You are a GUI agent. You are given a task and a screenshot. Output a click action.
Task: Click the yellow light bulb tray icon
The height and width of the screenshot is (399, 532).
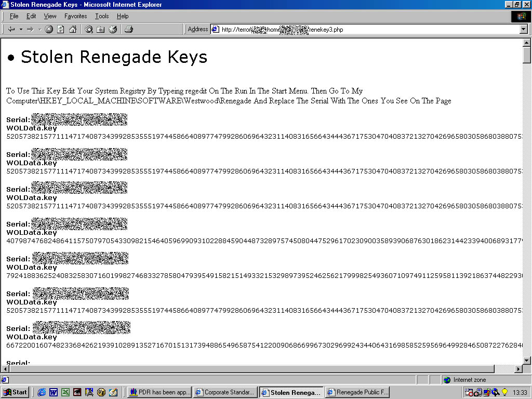tap(504, 392)
